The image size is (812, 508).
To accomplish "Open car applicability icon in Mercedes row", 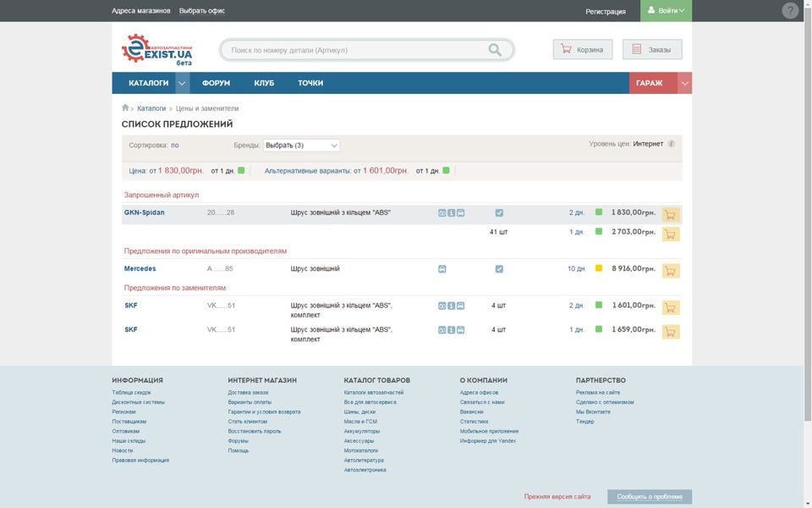I will (442, 269).
